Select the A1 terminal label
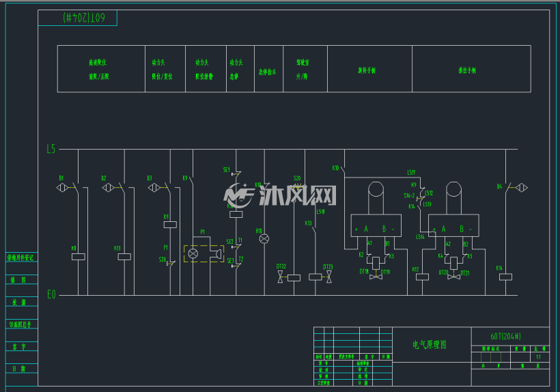560x392 pixels. (369, 242)
